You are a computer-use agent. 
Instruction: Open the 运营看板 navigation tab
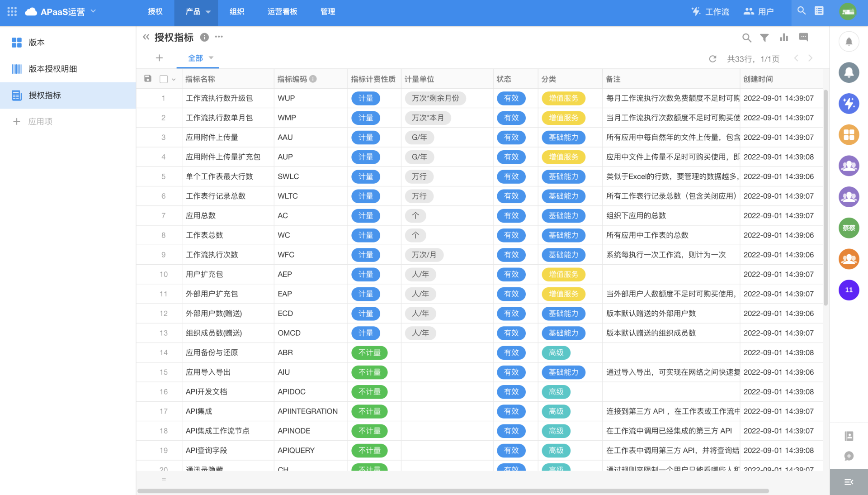pyautogui.click(x=282, y=12)
